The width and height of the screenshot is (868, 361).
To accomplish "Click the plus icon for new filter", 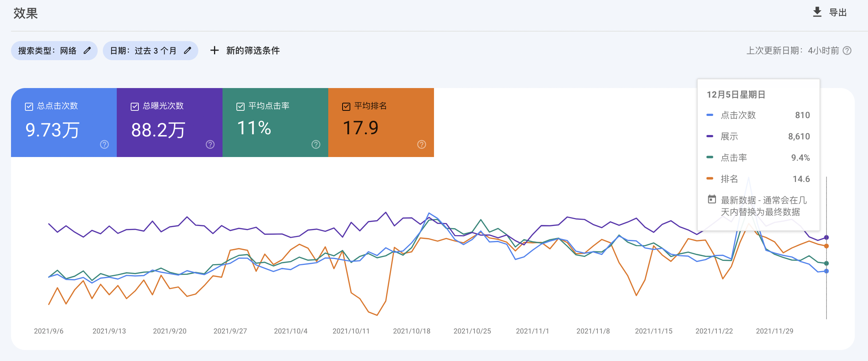I will point(214,50).
